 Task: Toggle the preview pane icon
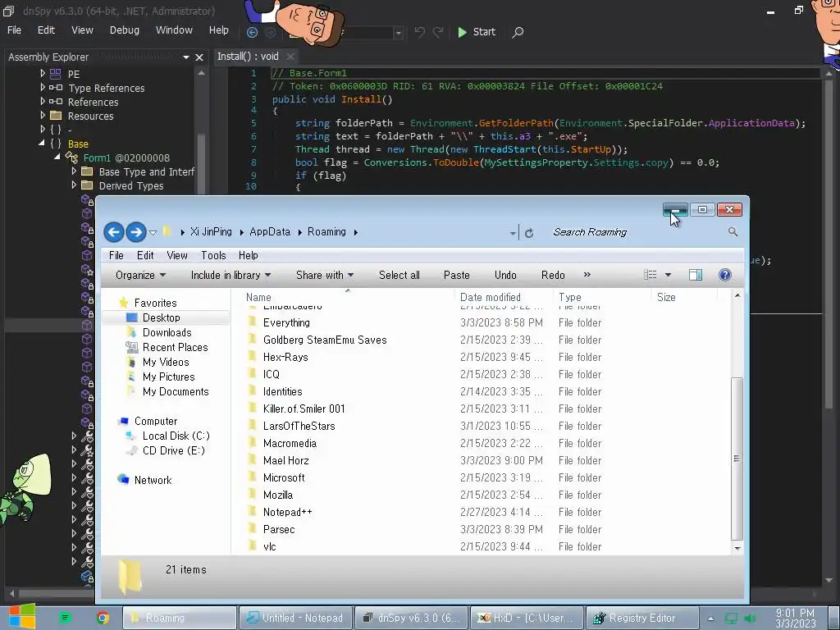(696, 275)
